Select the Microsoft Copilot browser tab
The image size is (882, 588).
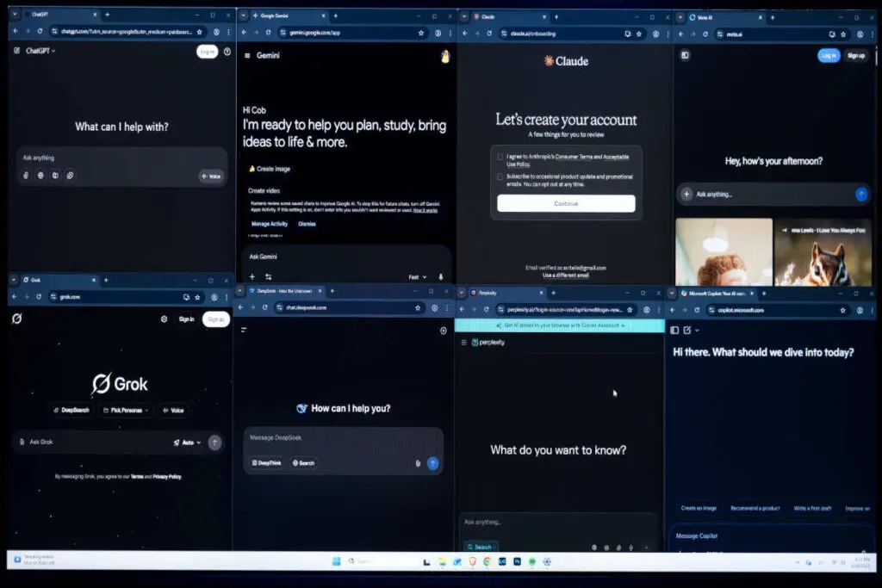717,294
